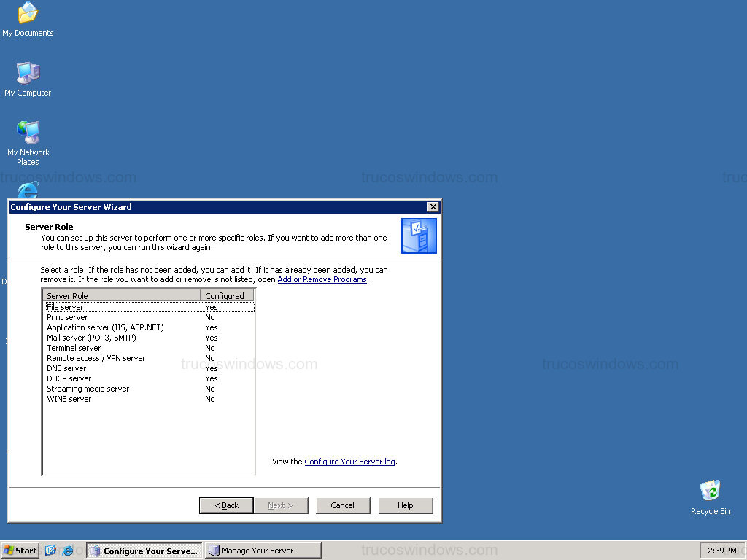Switch to the Manage Your Server taskbar item

pyautogui.click(x=261, y=550)
